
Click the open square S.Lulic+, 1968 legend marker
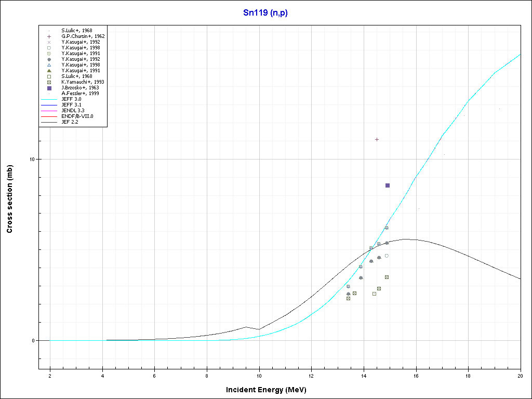tap(49, 76)
